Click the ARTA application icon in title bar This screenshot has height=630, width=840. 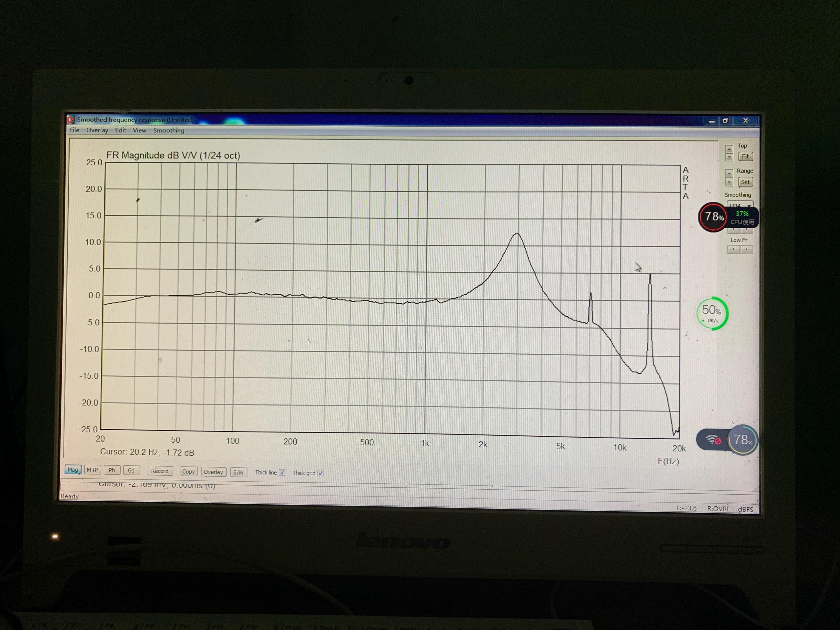tap(71, 120)
